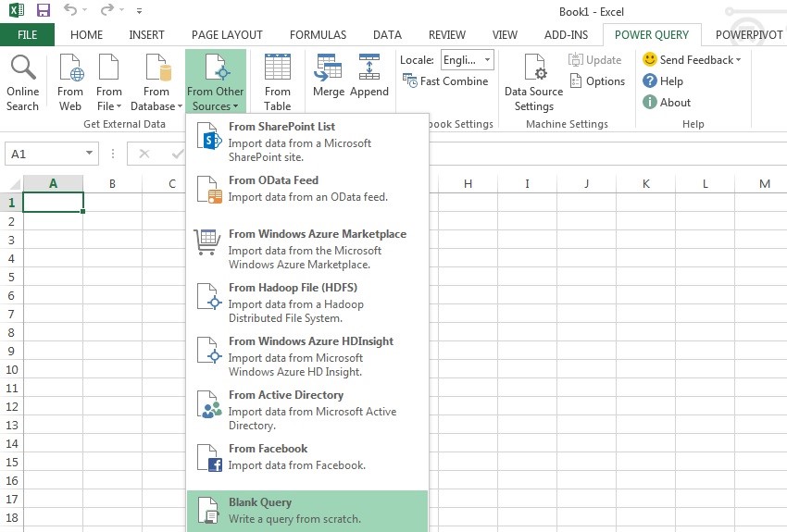This screenshot has height=532, width=787.
Task: Choose From Active Directory
Action: (x=307, y=410)
